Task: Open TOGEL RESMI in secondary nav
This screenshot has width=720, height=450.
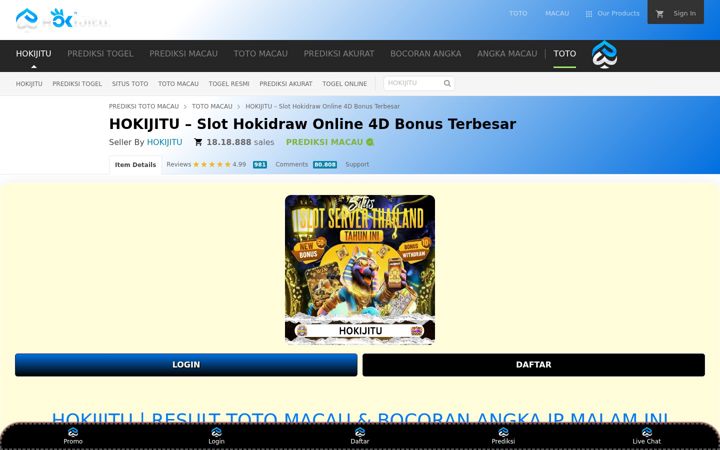Action: 229,84
